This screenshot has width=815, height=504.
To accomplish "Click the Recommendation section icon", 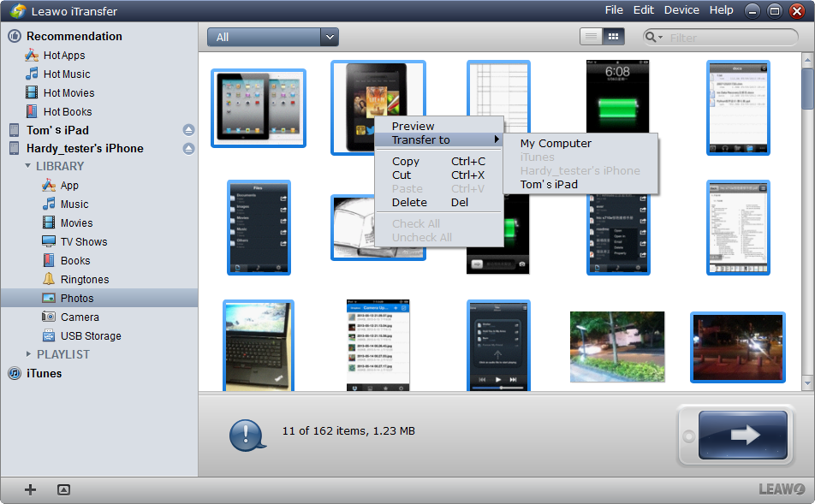I will (x=15, y=36).
